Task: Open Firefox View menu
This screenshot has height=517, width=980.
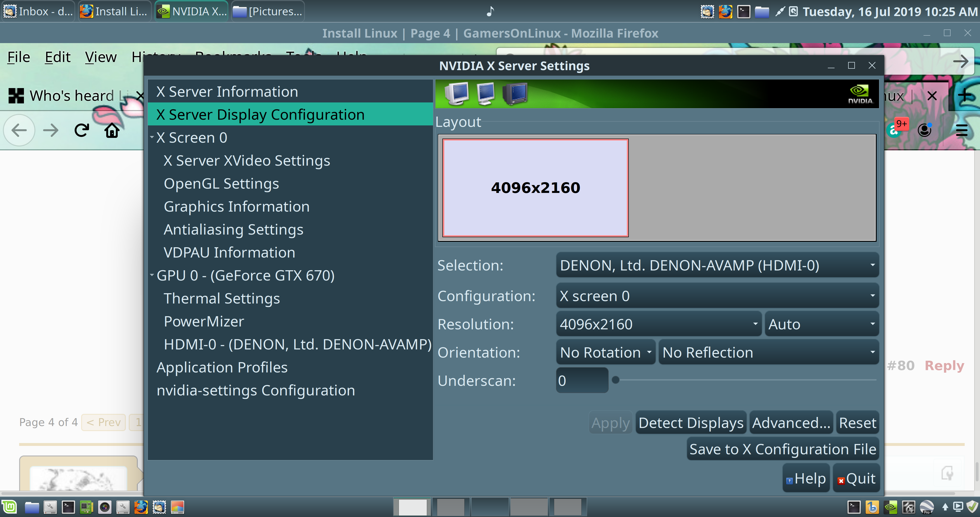Action: tap(100, 57)
